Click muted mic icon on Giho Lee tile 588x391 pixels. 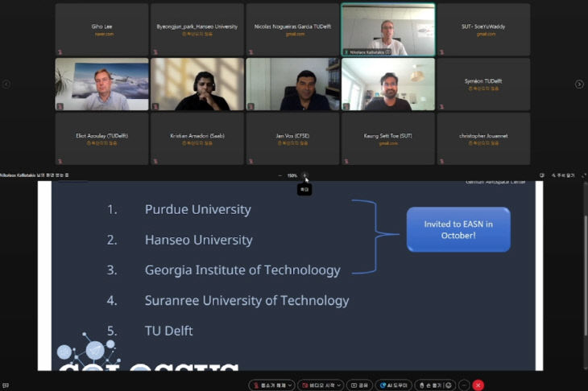[60, 52]
